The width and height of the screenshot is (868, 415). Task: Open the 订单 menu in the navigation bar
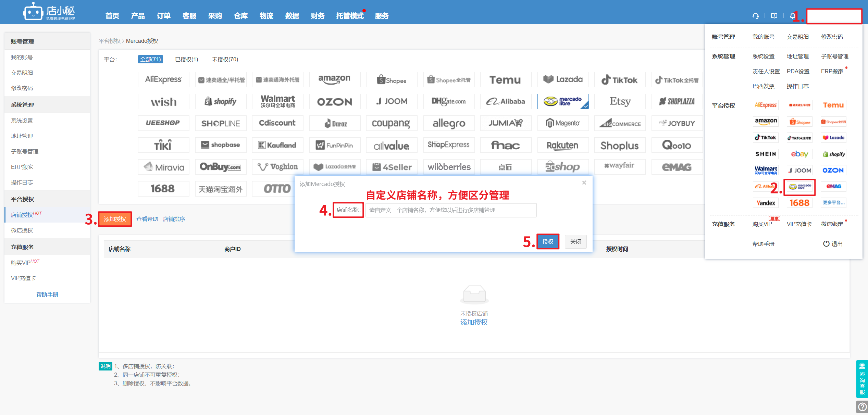(163, 16)
